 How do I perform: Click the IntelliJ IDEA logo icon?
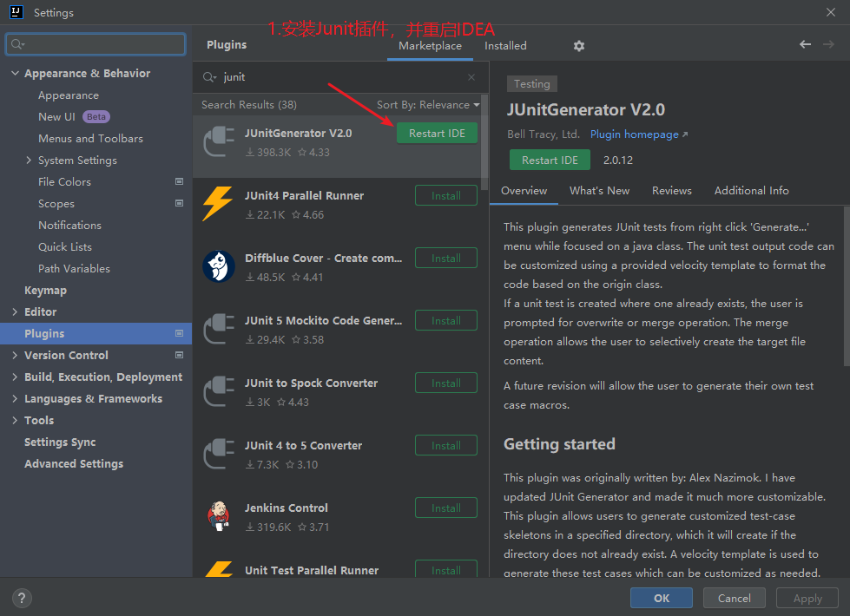click(16, 12)
